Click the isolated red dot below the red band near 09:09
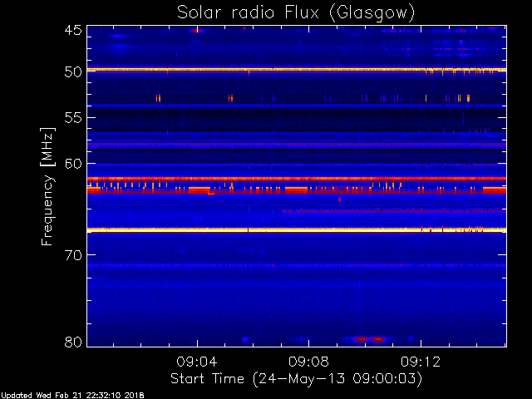 tap(339, 199)
